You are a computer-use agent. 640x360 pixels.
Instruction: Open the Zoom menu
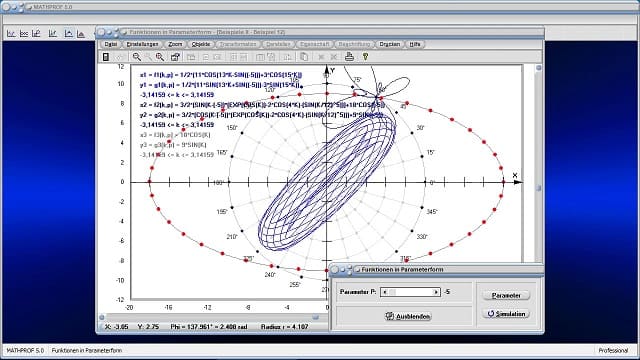(175, 44)
